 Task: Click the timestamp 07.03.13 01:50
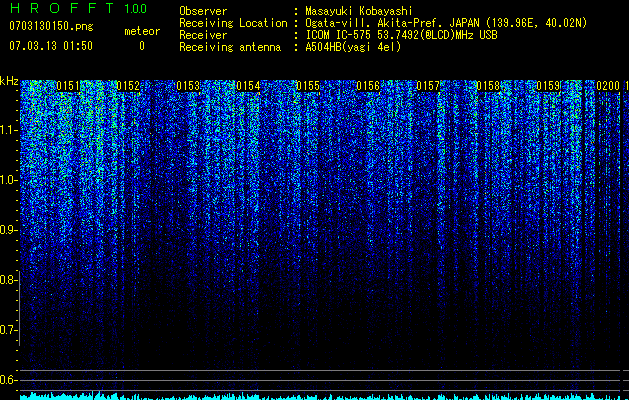[51, 46]
